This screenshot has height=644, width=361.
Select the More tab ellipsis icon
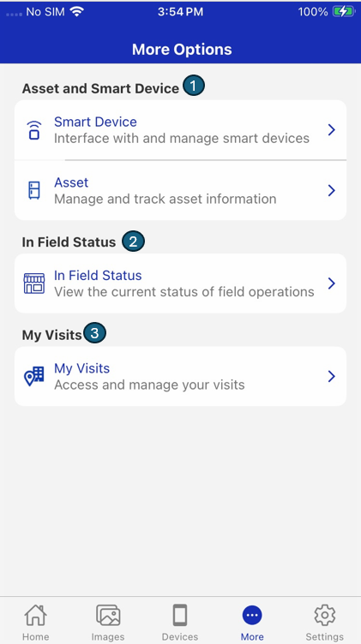pyautogui.click(x=252, y=615)
